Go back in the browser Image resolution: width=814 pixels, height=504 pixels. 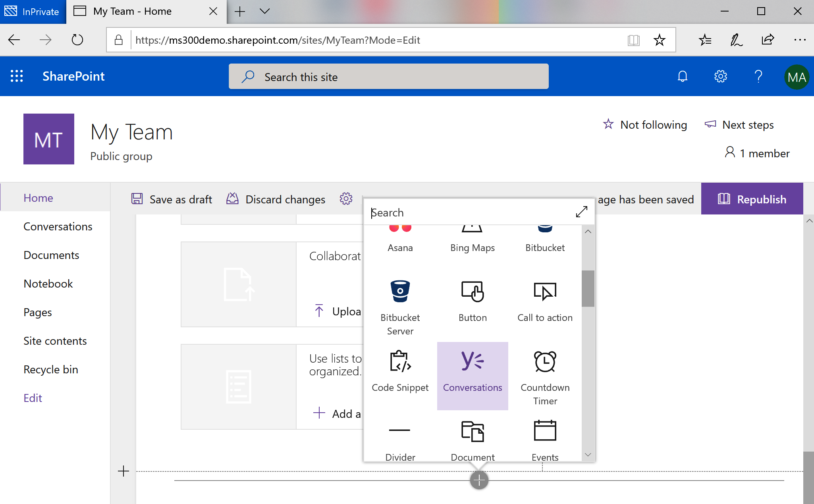(x=14, y=40)
